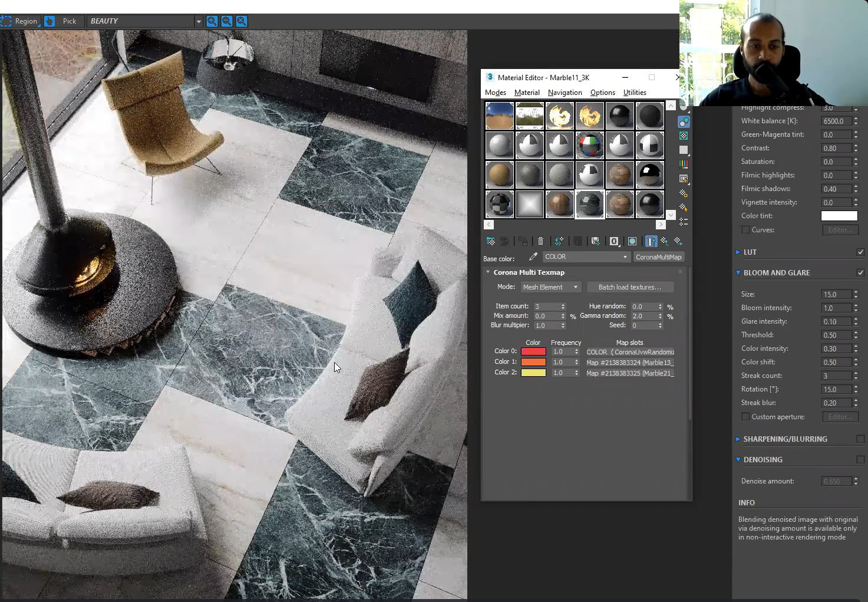Open the Material/Map Navigator icon
This screenshot has width=868, height=602.
pos(684,222)
